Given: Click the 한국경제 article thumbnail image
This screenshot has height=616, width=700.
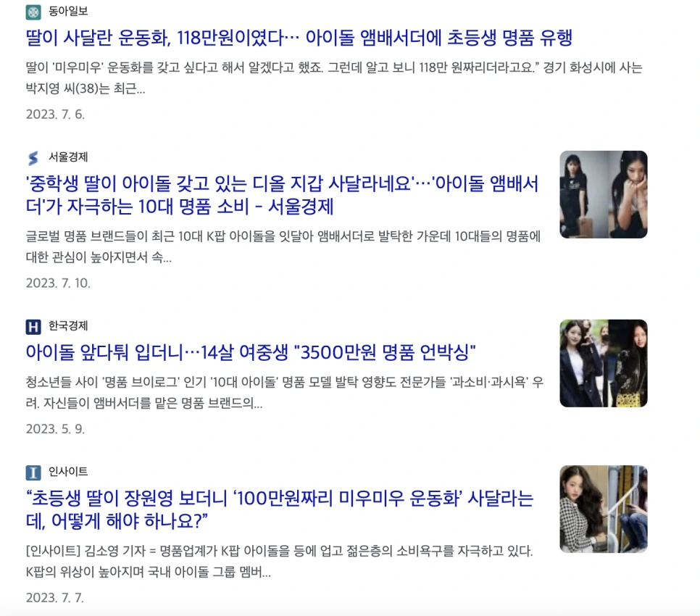Looking at the screenshot, I should coord(604,363).
